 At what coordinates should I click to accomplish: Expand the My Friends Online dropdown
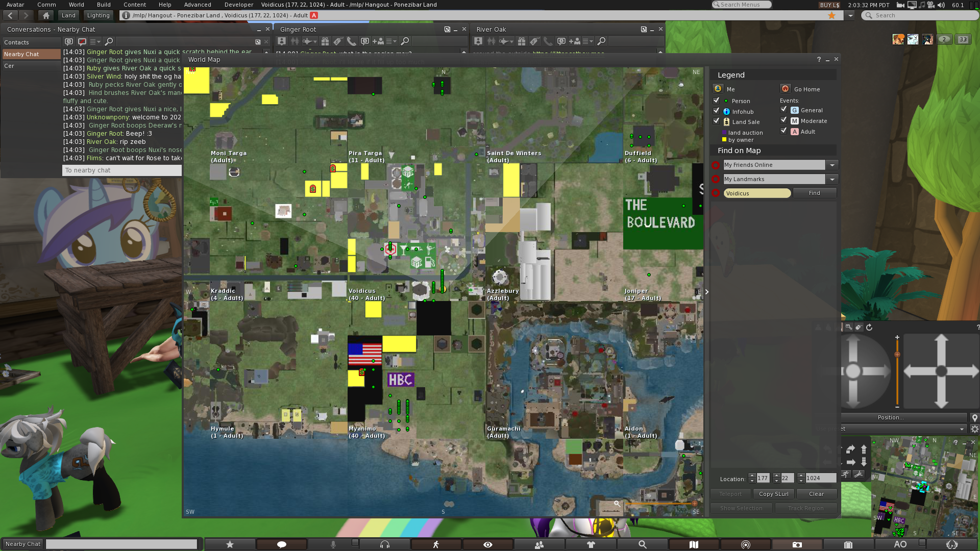click(832, 165)
